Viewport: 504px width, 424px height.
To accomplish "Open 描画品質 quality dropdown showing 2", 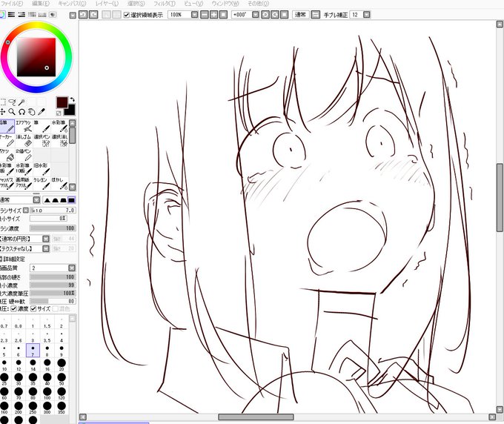I will [x=72, y=268].
